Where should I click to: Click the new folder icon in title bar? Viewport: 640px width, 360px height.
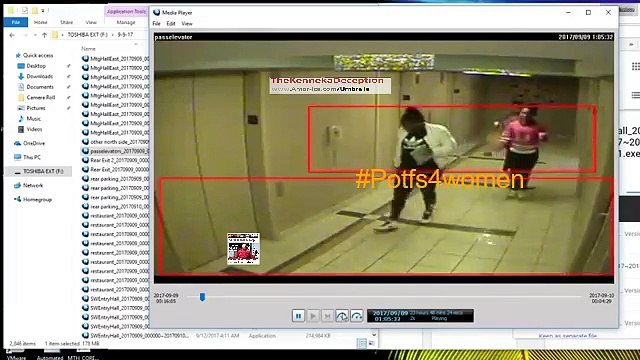click(36, 11)
